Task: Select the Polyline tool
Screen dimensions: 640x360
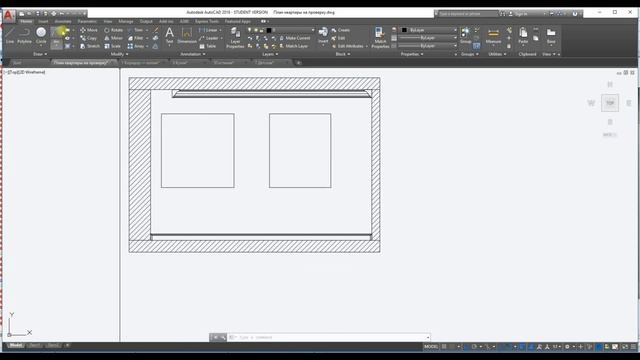Action: coord(24,36)
